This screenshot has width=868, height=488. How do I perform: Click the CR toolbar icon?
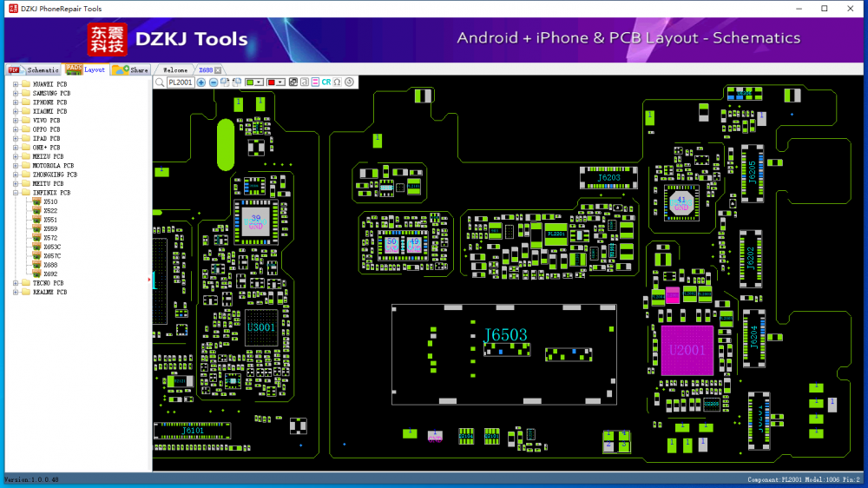(x=326, y=82)
